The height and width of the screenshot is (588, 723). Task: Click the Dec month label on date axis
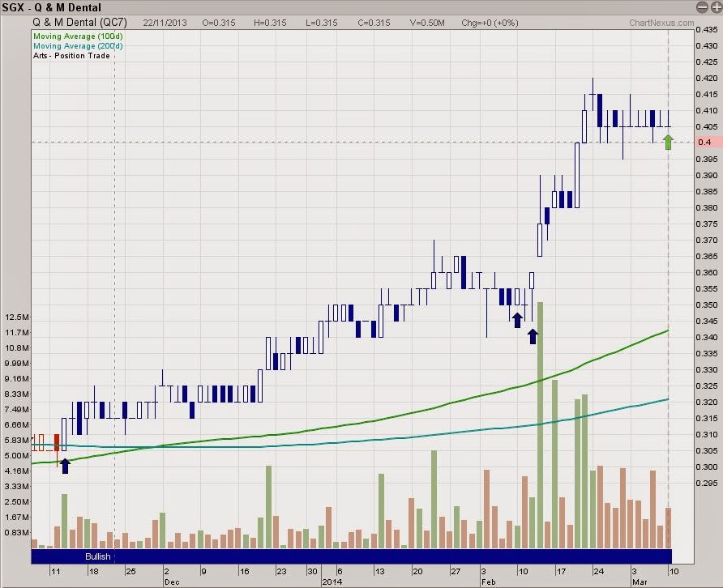coord(172,582)
